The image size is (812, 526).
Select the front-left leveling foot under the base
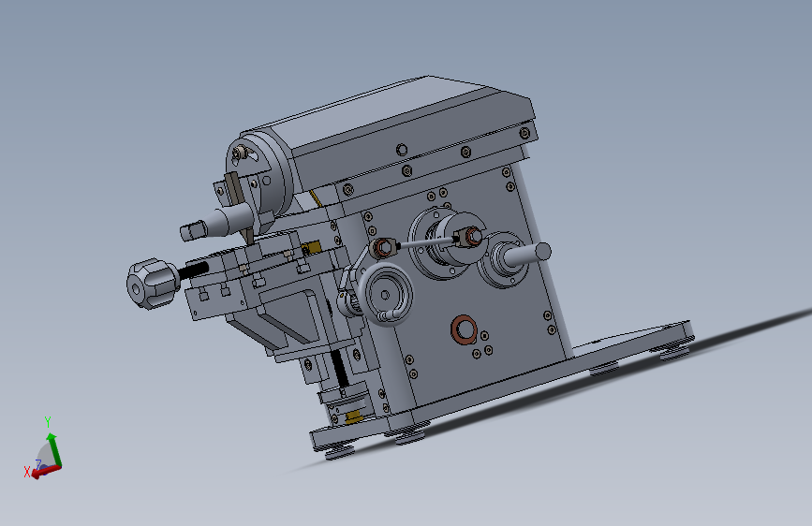pos(340,454)
